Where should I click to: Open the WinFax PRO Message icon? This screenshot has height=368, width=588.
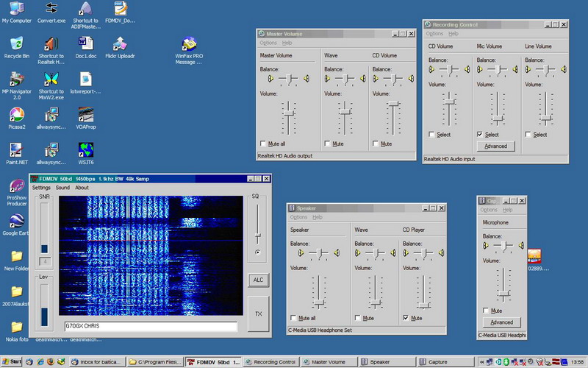(188, 43)
